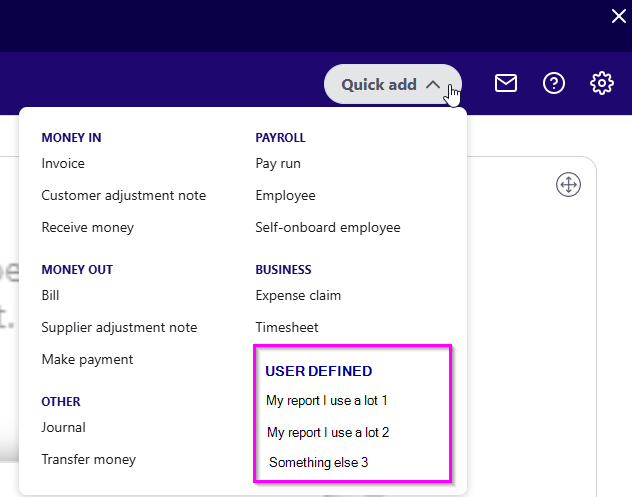Open the mail envelope icon
This screenshot has height=497, width=632.
coord(506,83)
